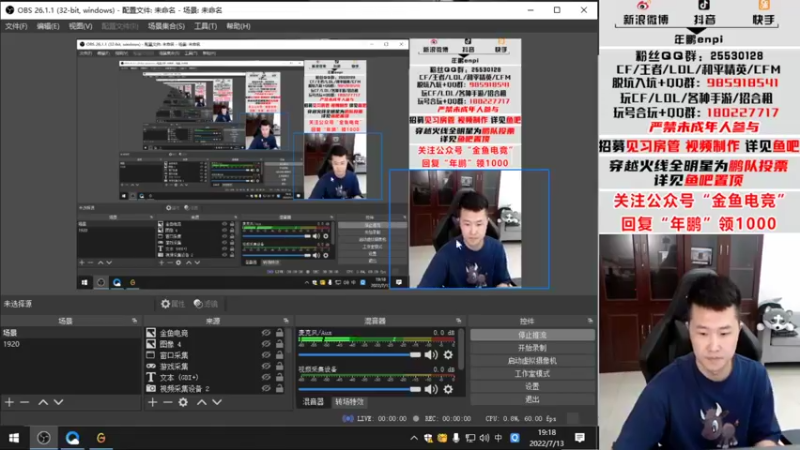Click 启动虚拟摄像机 virtual camera button

pyautogui.click(x=532, y=361)
